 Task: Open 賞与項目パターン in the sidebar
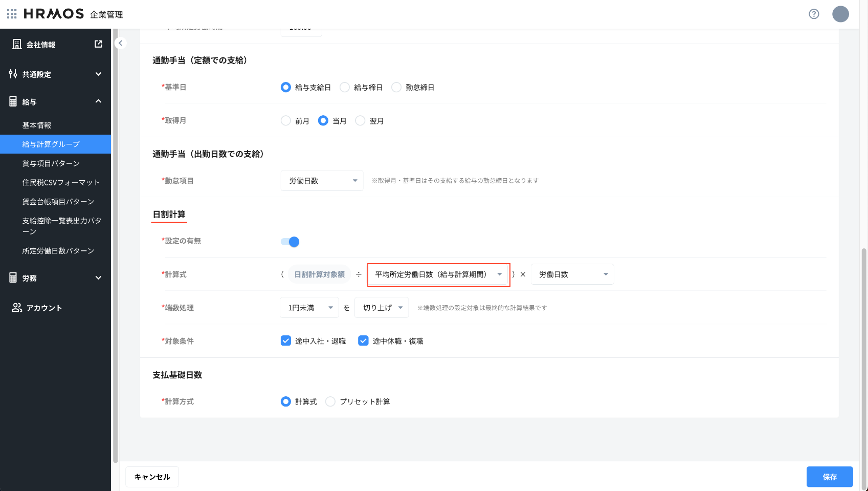pos(51,163)
